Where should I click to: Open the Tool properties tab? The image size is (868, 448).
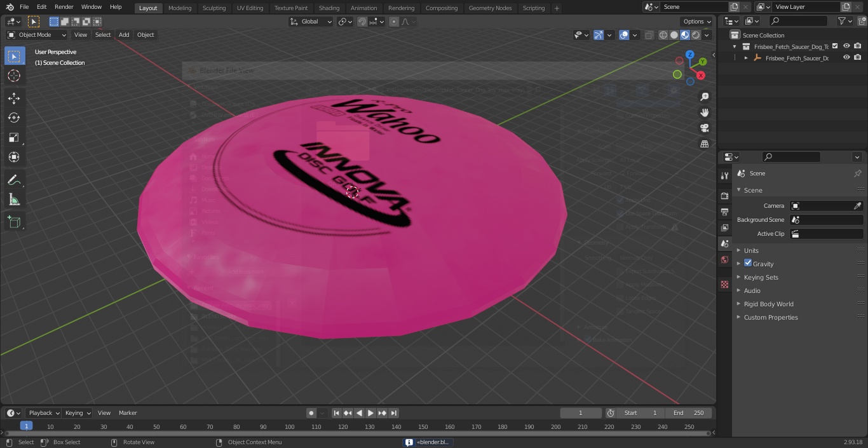click(724, 175)
